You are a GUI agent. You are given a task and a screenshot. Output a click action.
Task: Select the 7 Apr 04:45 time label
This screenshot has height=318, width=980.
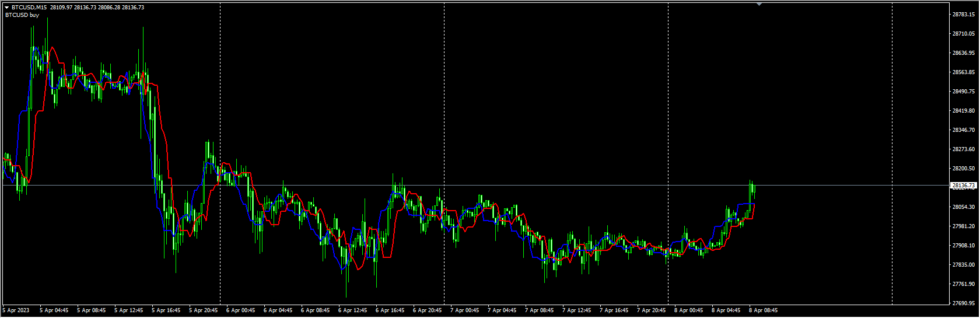pos(502,310)
